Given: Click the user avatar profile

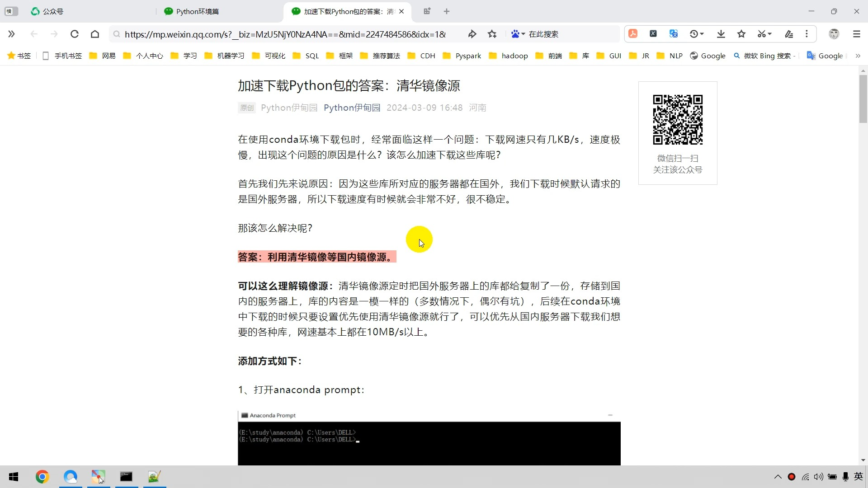Looking at the screenshot, I should point(834,34).
